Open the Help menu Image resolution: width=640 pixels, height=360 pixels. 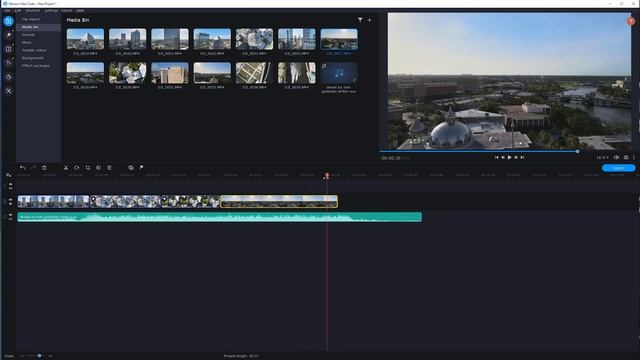pyautogui.click(x=80, y=11)
